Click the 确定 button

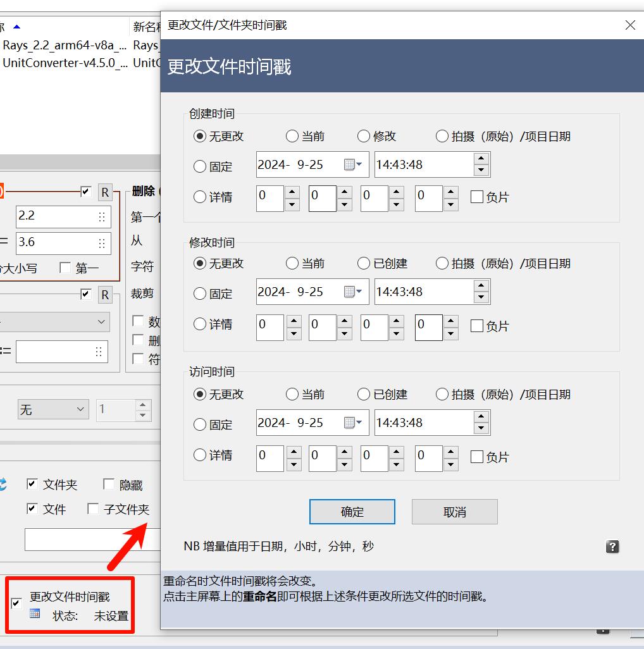click(352, 512)
